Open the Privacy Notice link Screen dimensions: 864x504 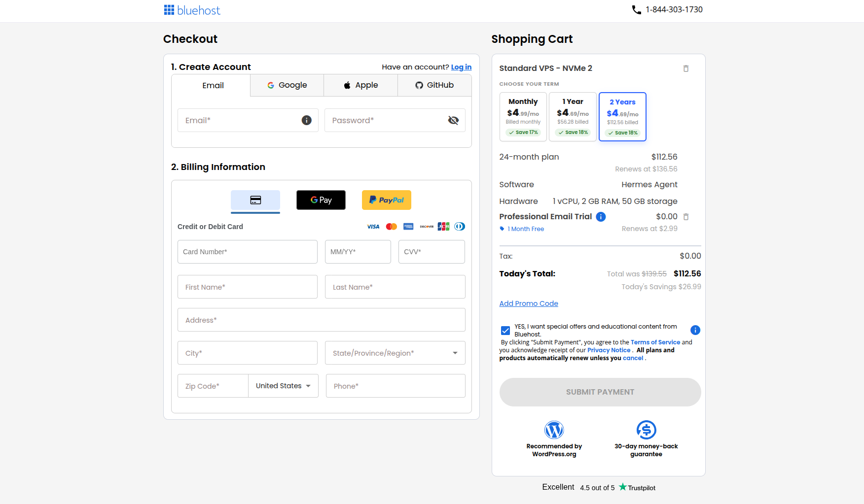(609, 350)
